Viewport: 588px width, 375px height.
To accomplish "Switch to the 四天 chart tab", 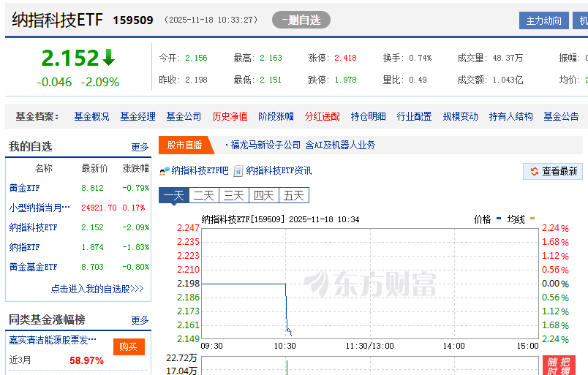I will pyautogui.click(x=264, y=195).
